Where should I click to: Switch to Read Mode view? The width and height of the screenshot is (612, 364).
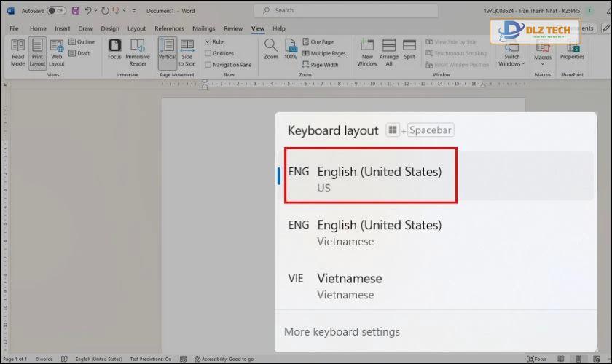pos(17,53)
